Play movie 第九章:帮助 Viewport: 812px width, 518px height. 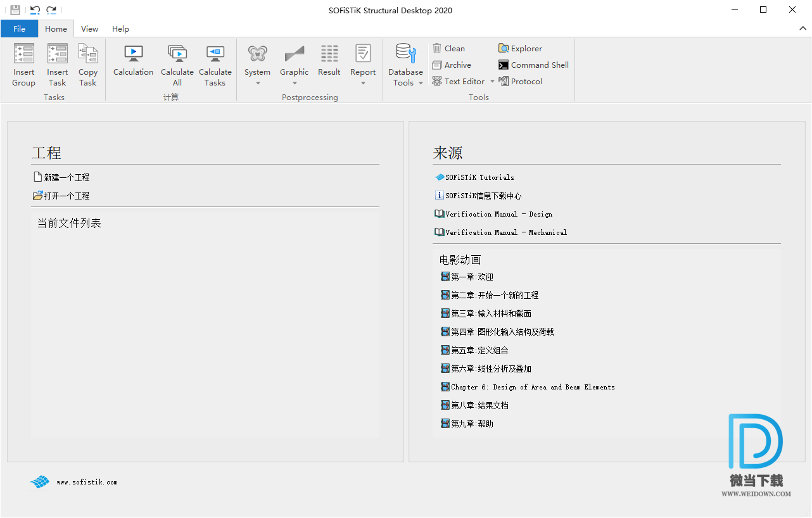(x=467, y=424)
